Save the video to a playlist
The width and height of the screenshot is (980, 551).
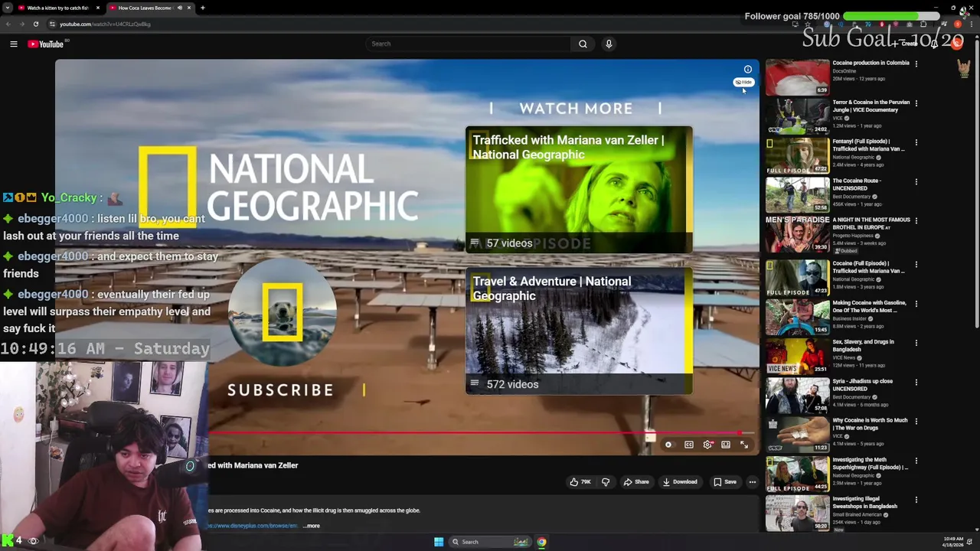coord(725,482)
